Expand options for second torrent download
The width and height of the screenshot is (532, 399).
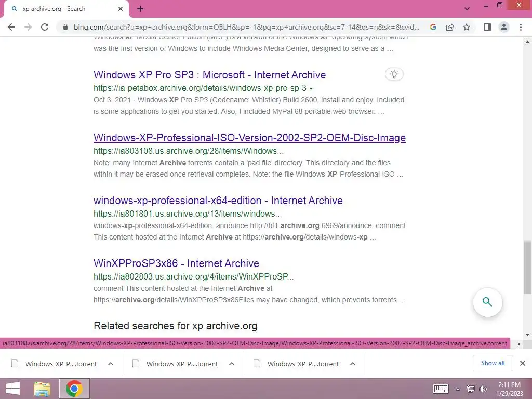coord(232,364)
